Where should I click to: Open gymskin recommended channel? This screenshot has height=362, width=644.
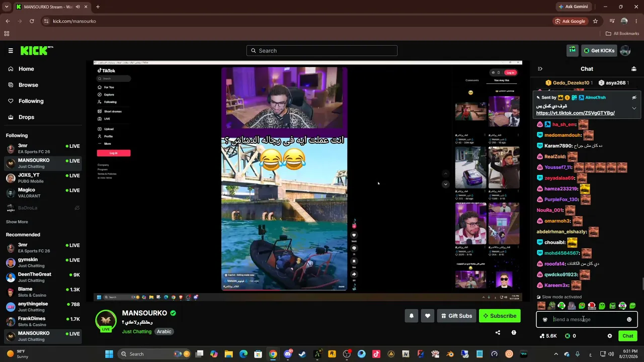[x=43, y=262]
